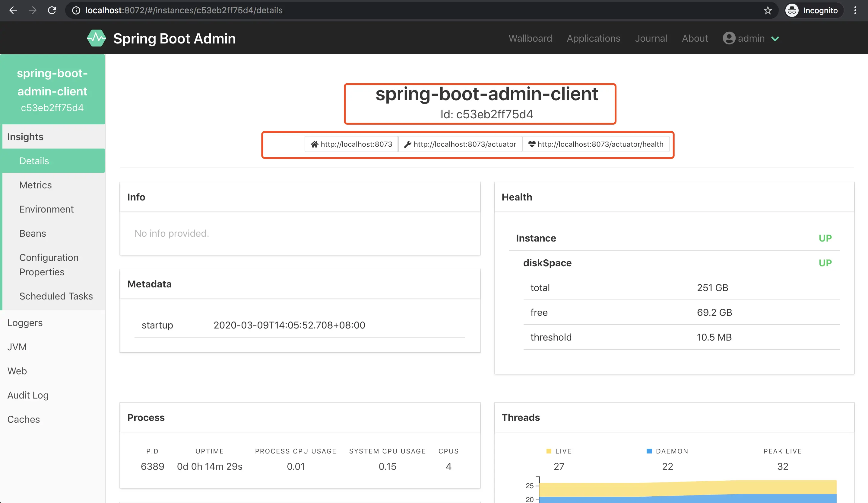Open the Journal page
Screen dimensions: 868x503
651,38
